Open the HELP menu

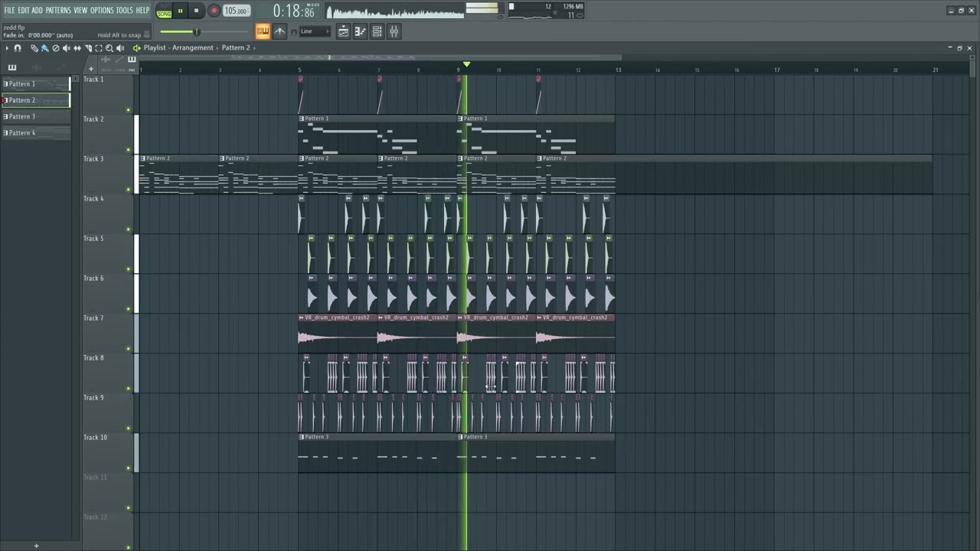click(x=142, y=10)
